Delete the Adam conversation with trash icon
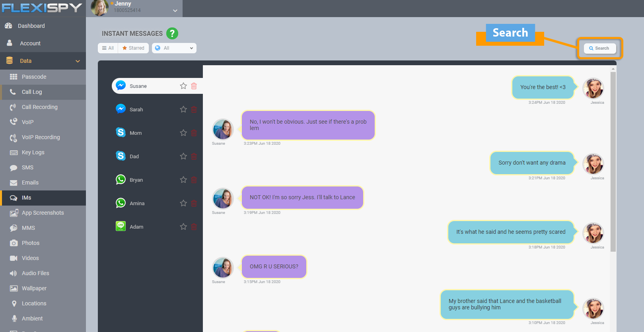This screenshot has height=332, width=644. point(194,227)
